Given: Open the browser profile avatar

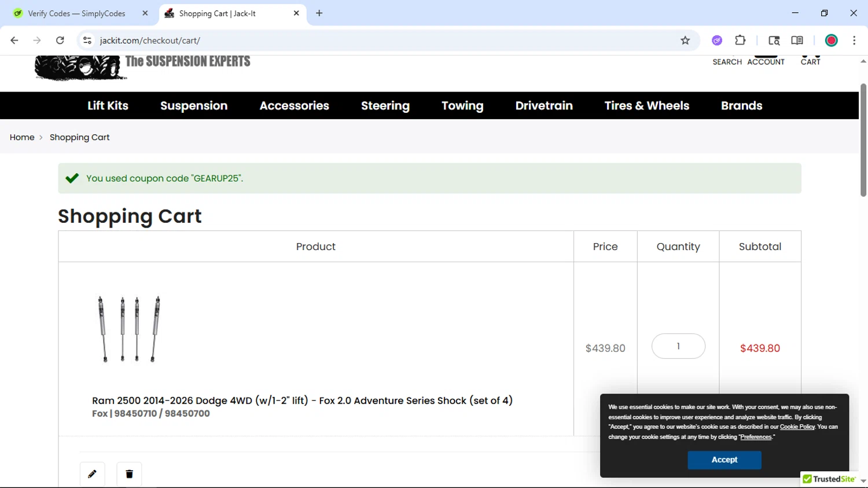Looking at the screenshot, I should (832, 41).
